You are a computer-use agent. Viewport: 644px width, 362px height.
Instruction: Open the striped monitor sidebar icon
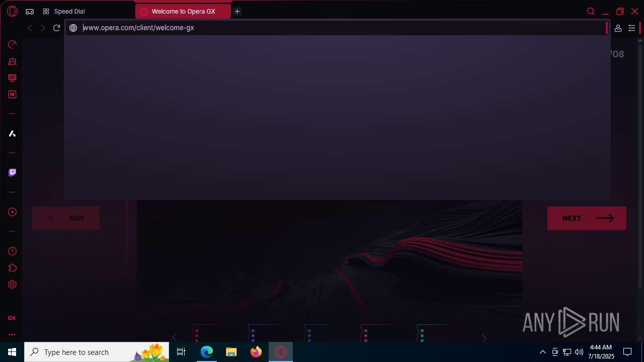click(x=12, y=78)
